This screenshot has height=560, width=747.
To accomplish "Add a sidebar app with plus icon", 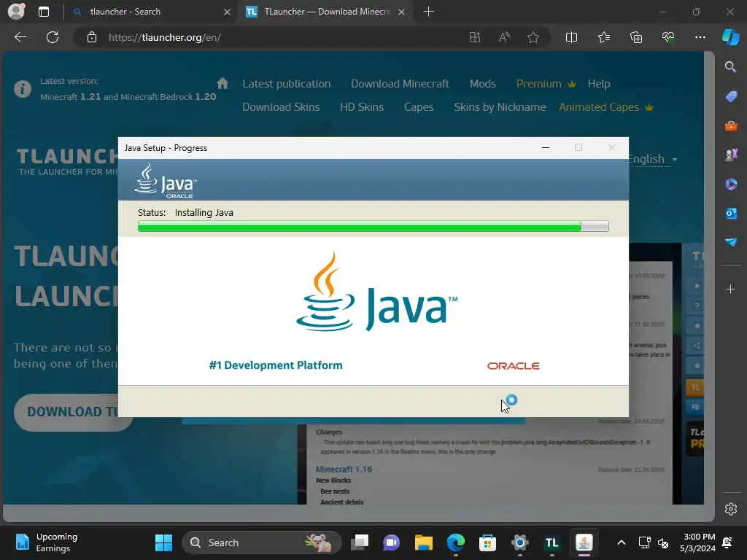I will pyautogui.click(x=731, y=289).
